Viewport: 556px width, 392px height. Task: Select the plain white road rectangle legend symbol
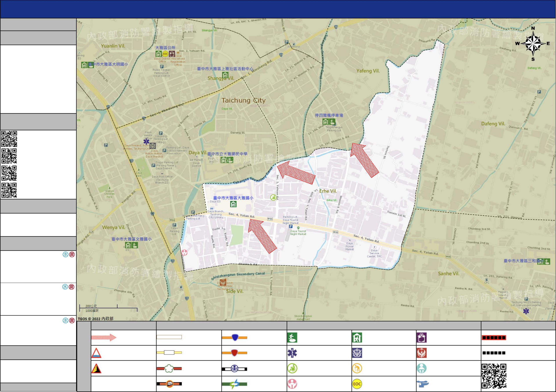[169, 337]
